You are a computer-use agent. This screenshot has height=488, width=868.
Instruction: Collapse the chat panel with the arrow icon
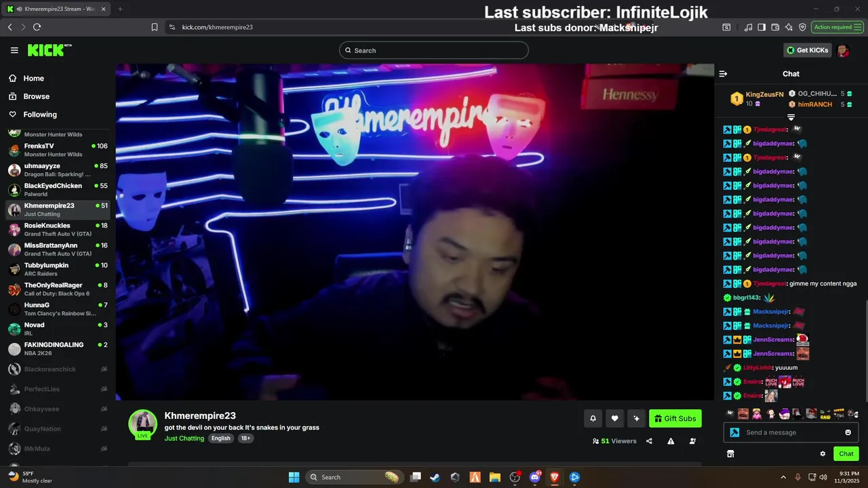tap(723, 74)
